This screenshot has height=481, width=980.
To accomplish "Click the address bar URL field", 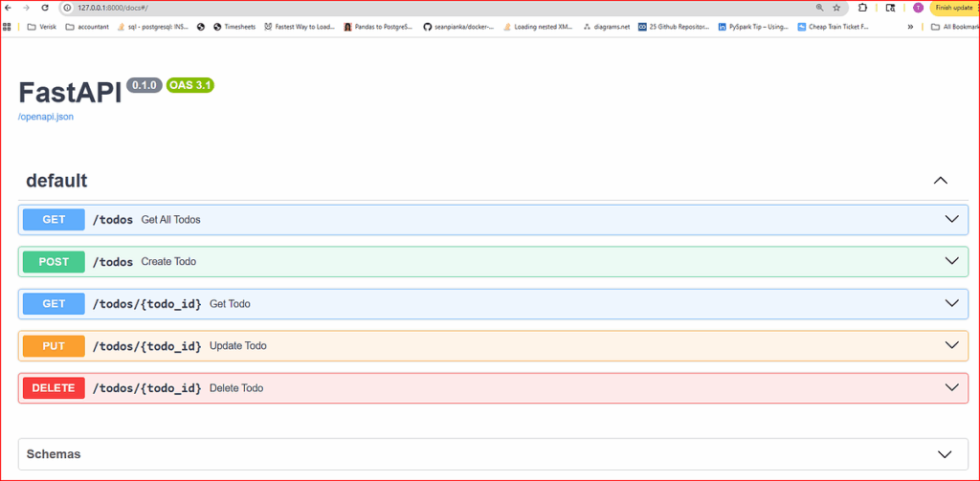I will (437, 8).
